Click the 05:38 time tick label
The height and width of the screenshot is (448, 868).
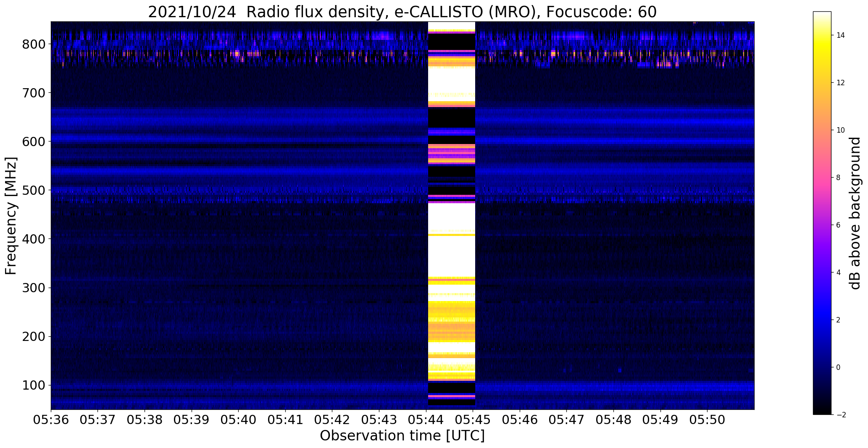(145, 420)
